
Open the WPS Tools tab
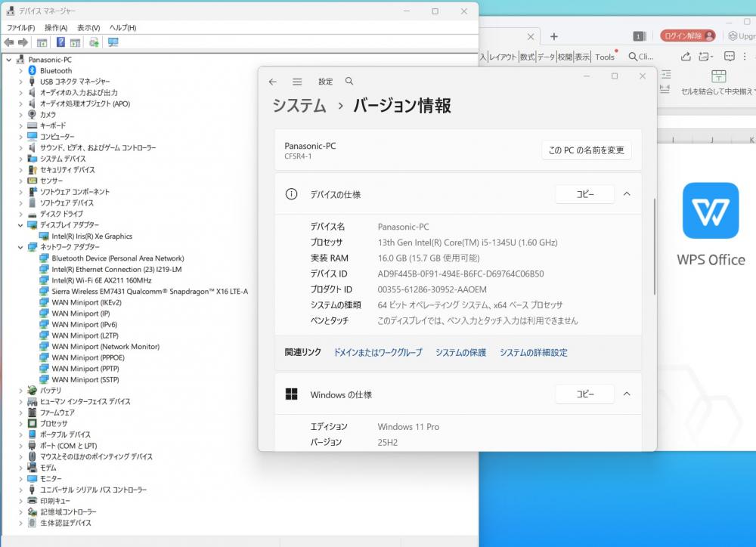coord(605,57)
